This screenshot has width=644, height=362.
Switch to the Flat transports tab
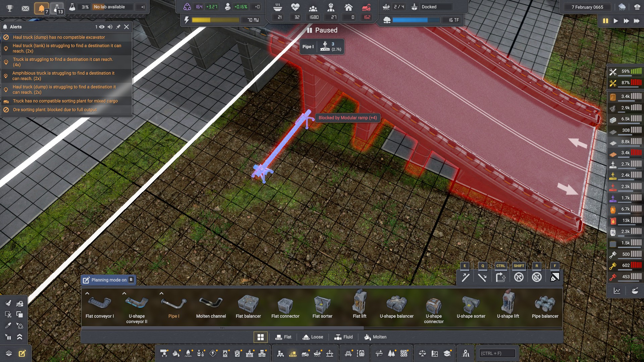coord(283,337)
